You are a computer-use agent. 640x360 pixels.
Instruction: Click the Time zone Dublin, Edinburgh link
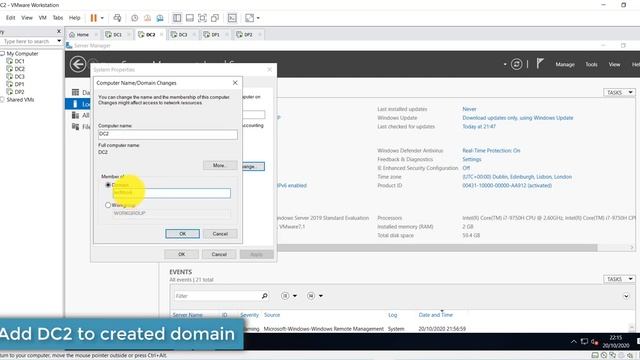point(517,177)
